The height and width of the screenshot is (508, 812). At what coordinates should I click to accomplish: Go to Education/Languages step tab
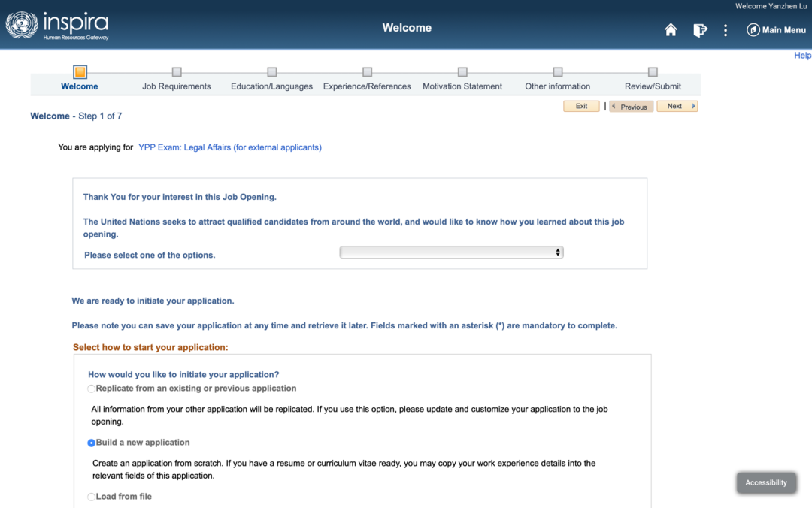point(271,86)
